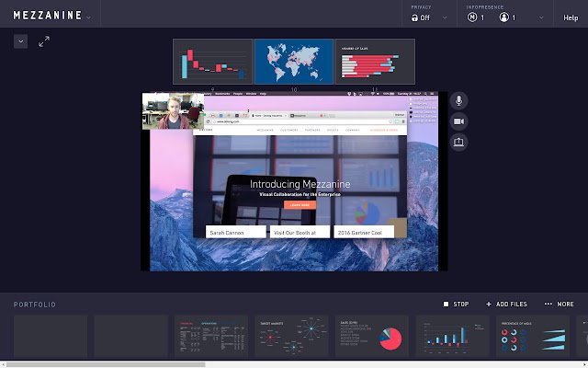This screenshot has width=588, height=368.
Task: Select the waterfall chart slide thumbnail
Action: tap(212, 62)
